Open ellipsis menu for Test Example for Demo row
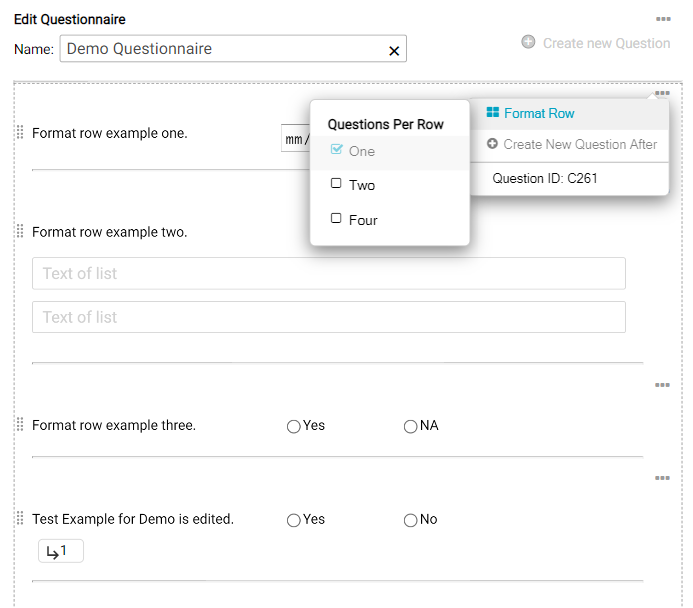693x608 pixels. [x=662, y=478]
